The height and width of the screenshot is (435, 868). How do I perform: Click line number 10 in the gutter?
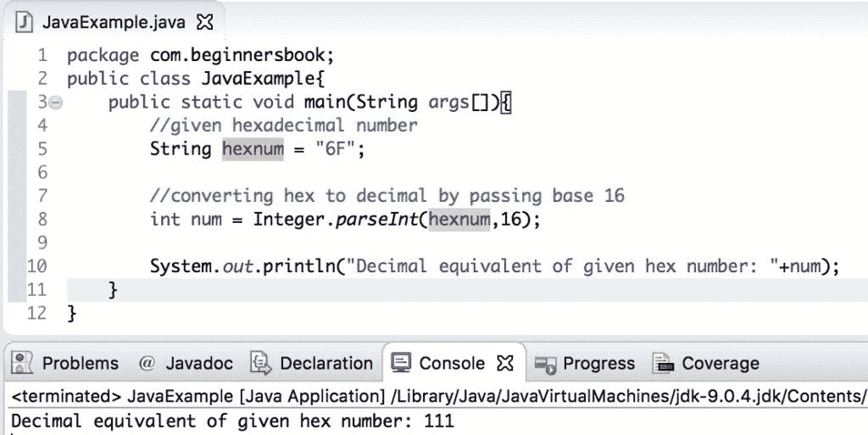tap(36, 266)
